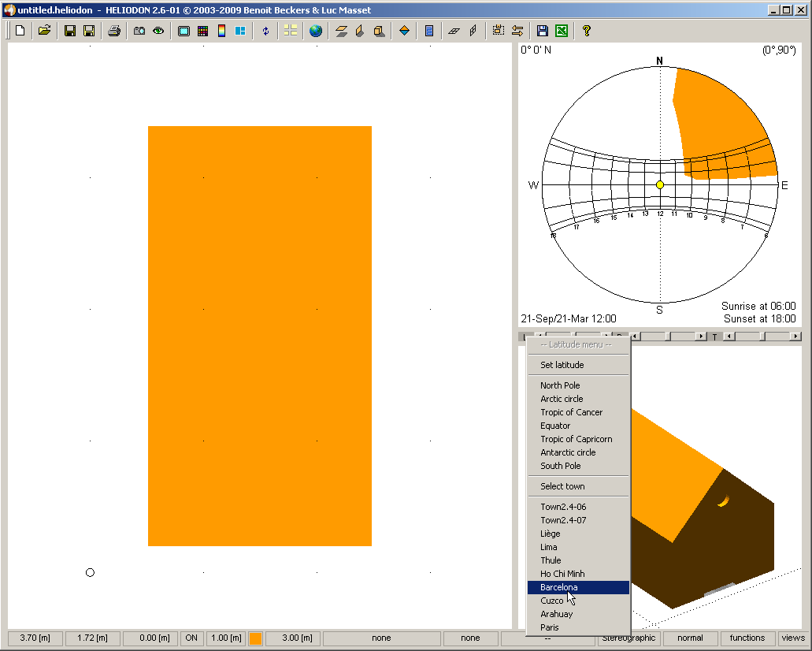Choose Arahuay from latitude menu
812x651 pixels.
[578, 614]
